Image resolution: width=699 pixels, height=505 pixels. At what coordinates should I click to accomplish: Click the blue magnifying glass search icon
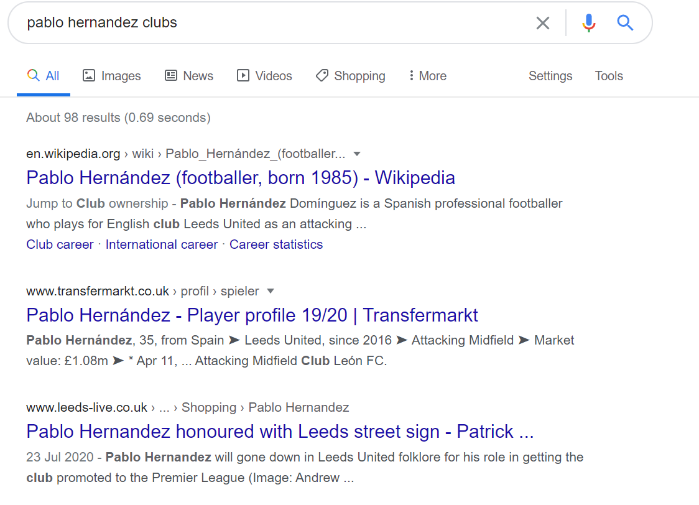tap(625, 22)
